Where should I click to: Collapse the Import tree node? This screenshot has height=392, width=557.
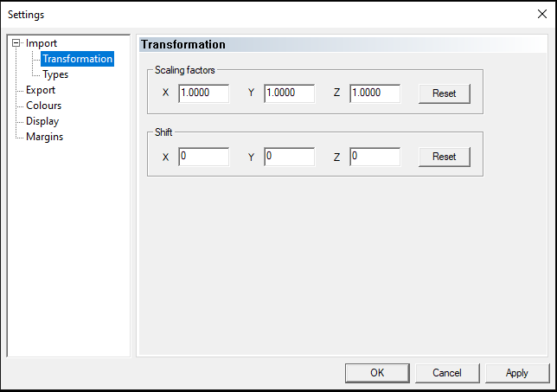coord(16,43)
